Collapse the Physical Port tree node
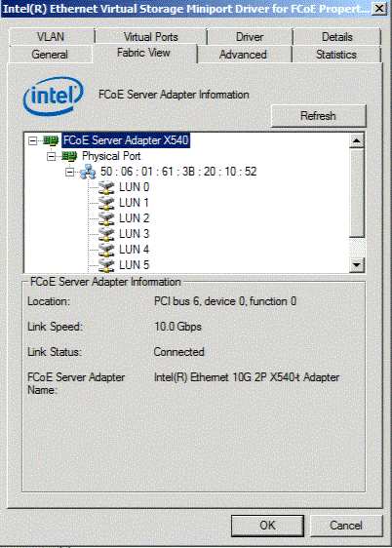 point(51,156)
